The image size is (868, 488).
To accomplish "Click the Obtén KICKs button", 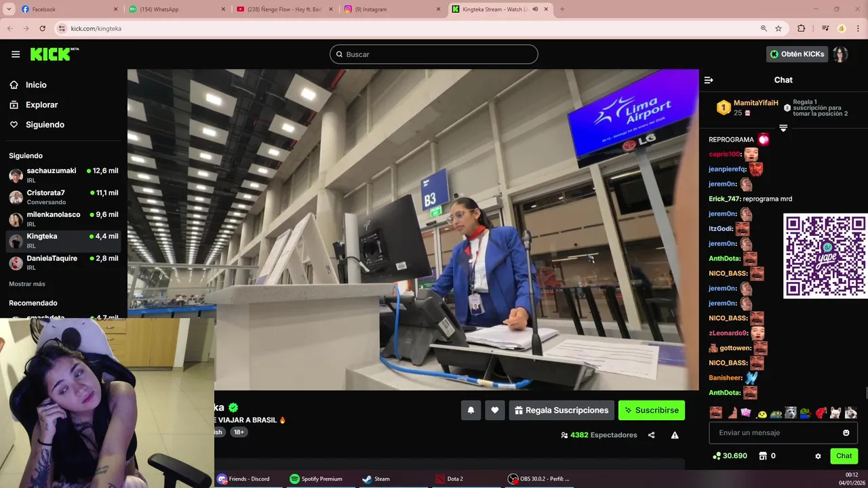I will (x=797, y=54).
